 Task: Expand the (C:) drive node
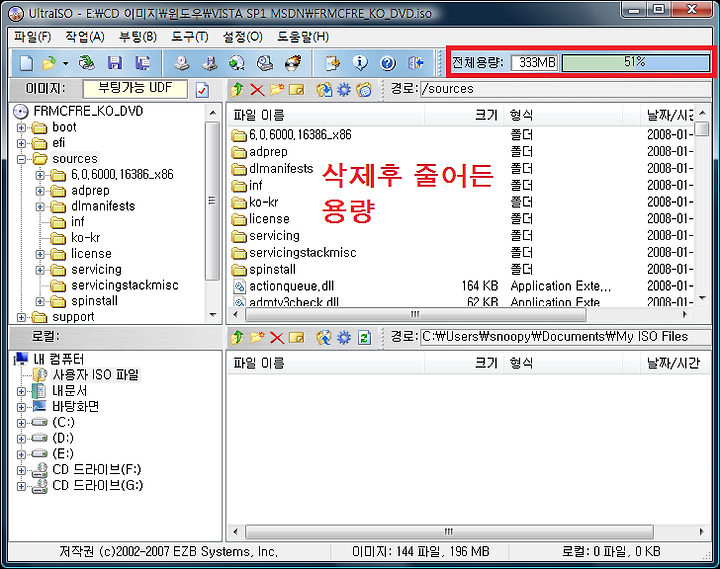(21, 423)
